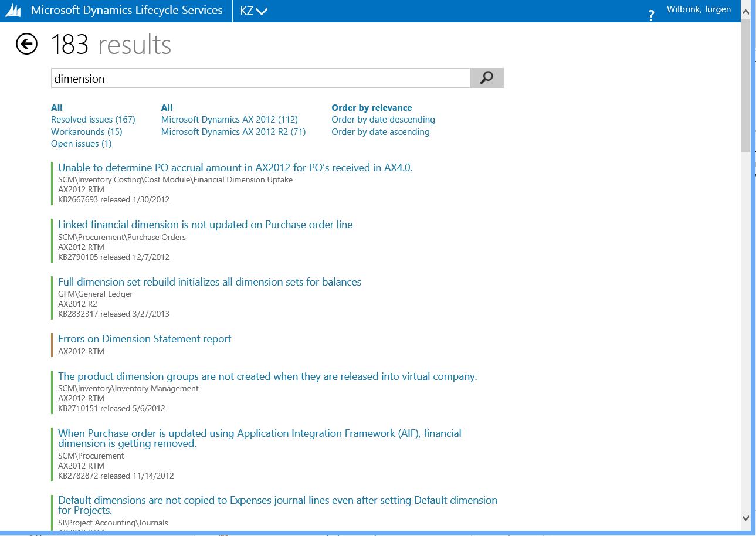Open Microsoft Dynamics Lifecycle Services home
The image size is (756, 536).
127,10
